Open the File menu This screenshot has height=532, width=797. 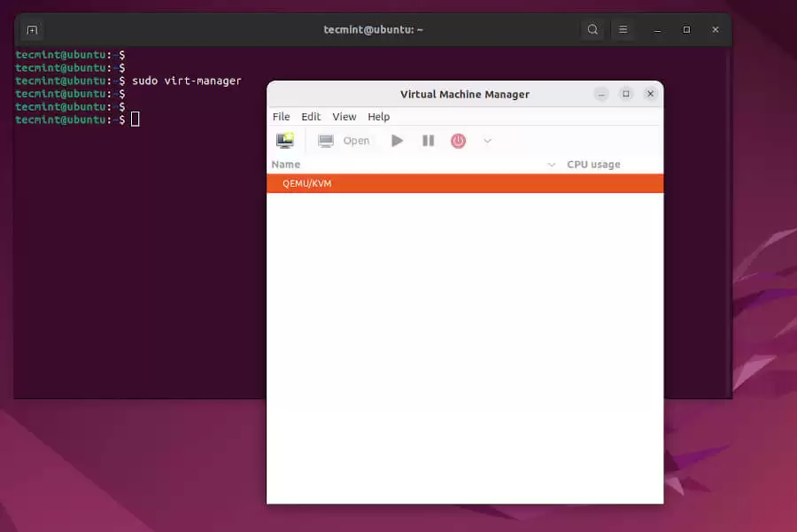pyautogui.click(x=281, y=116)
